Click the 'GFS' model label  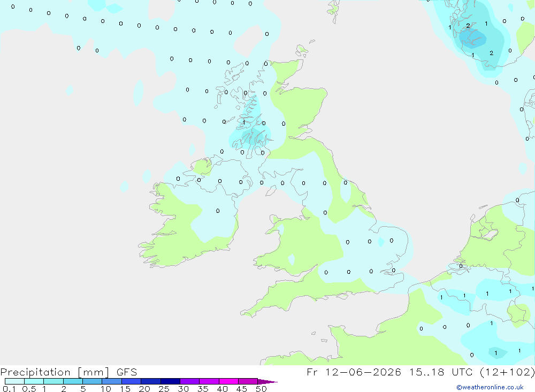click(127, 372)
